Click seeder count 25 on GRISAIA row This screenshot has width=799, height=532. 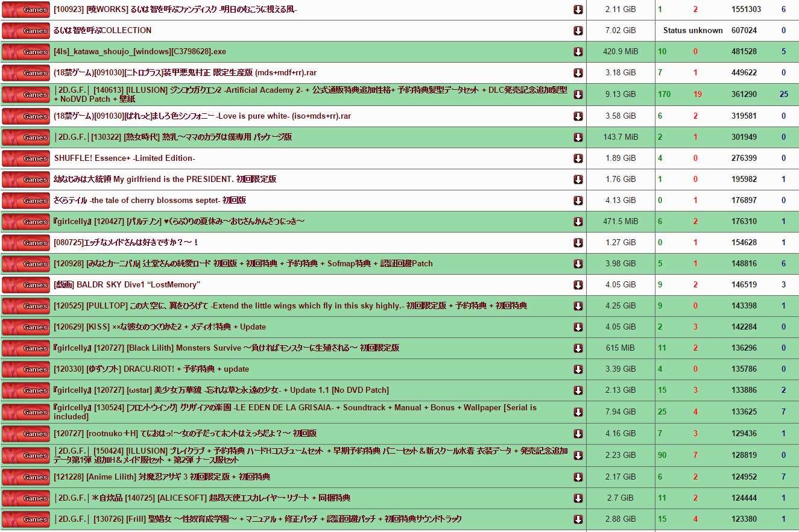pos(662,412)
